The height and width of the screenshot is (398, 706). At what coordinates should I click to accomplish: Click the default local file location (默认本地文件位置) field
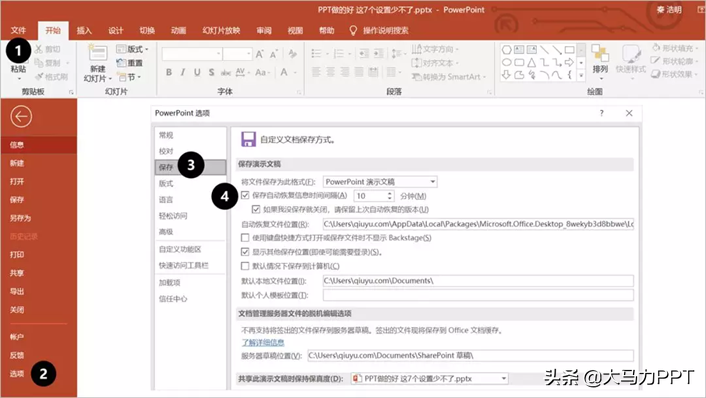coord(478,280)
